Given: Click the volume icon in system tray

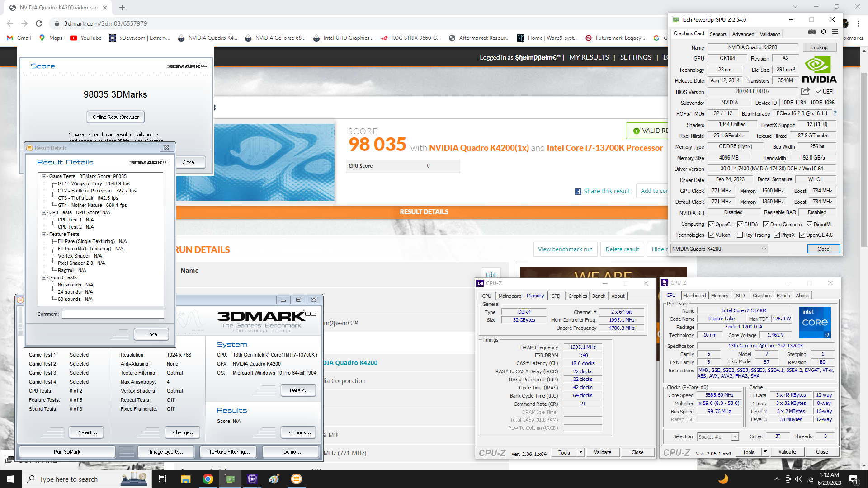Looking at the screenshot, I should (x=799, y=479).
